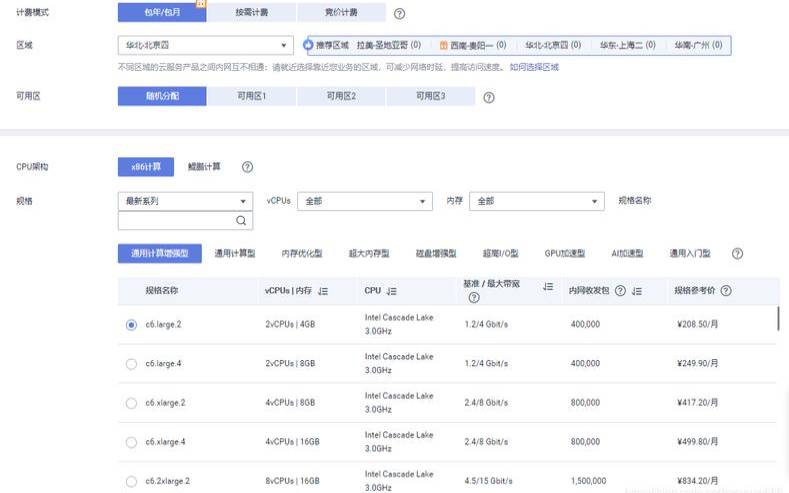Viewport: 789px width, 493px height.
Task: Switch to GPU加速型 tab
Action: click(x=565, y=254)
